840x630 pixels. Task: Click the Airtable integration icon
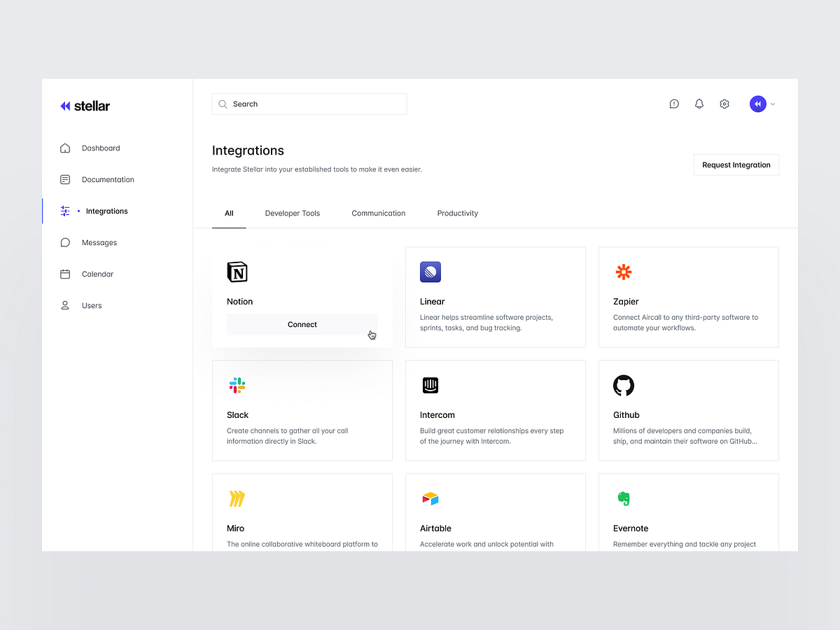pos(430,498)
